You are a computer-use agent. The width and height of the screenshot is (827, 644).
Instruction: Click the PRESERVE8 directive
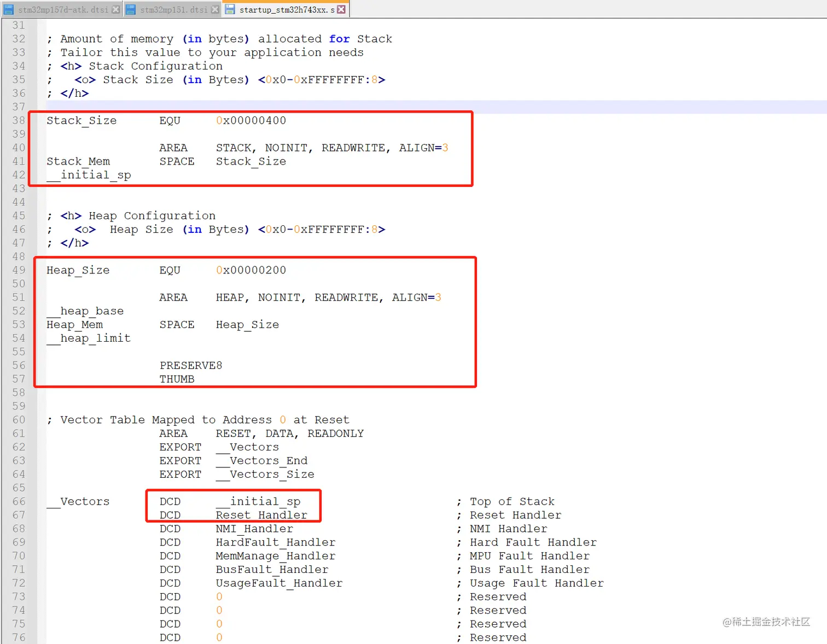191,365
